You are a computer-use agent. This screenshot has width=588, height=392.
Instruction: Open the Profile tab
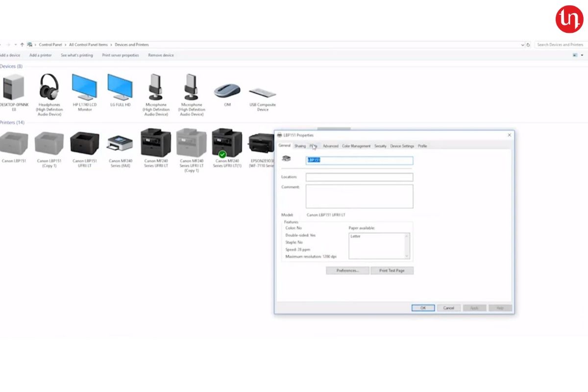[422, 146]
